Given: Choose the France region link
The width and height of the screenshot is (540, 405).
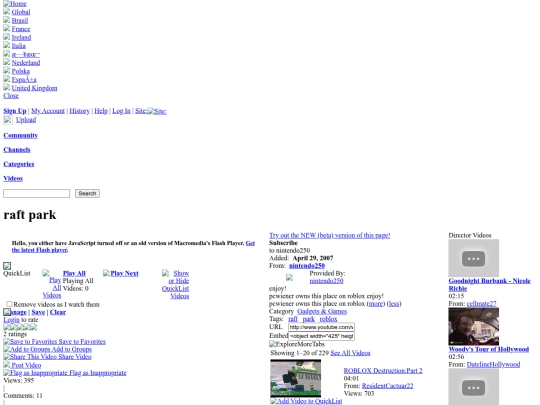Looking at the screenshot, I should click(21, 29).
